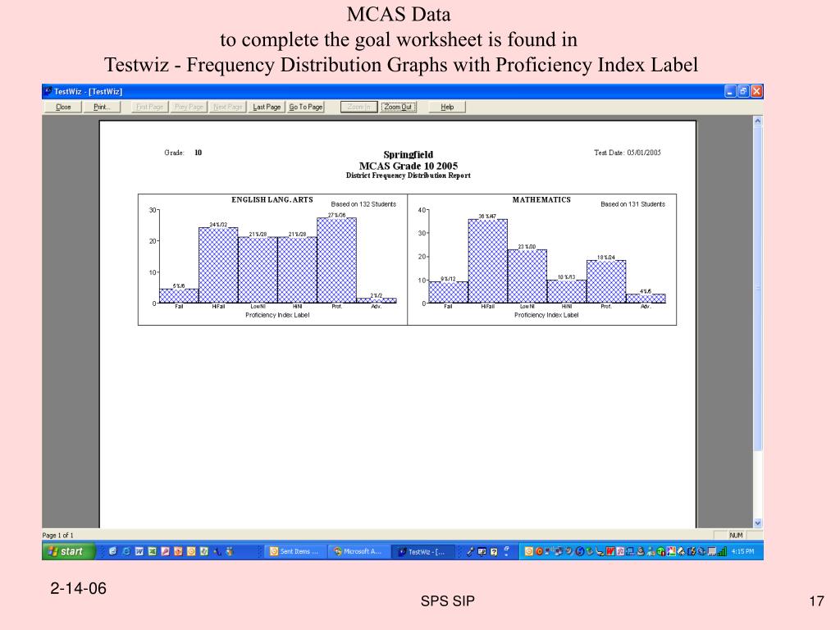Viewport: 840px width, 630px height.
Task: Open the Go To Page dialog
Action: (x=306, y=107)
